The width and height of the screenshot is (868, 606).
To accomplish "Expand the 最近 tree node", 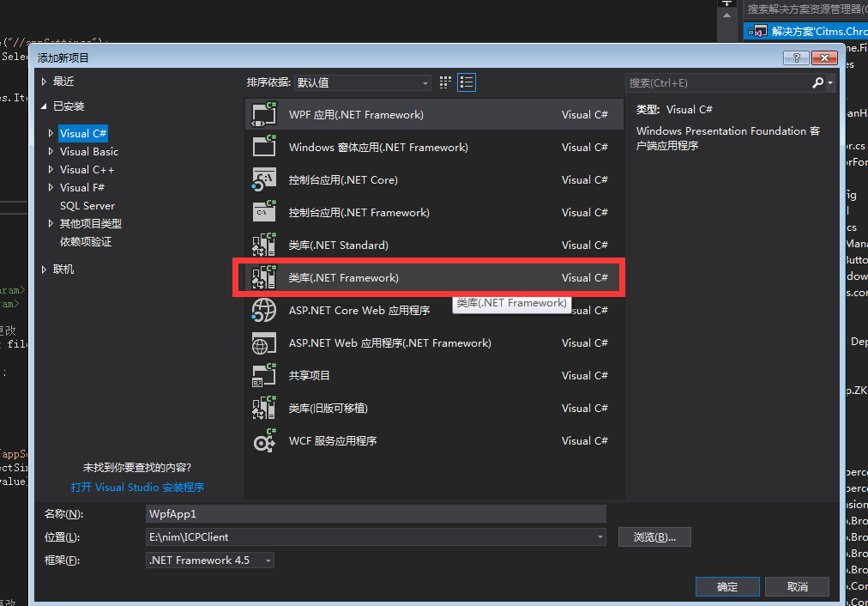I will pyautogui.click(x=44, y=82).
